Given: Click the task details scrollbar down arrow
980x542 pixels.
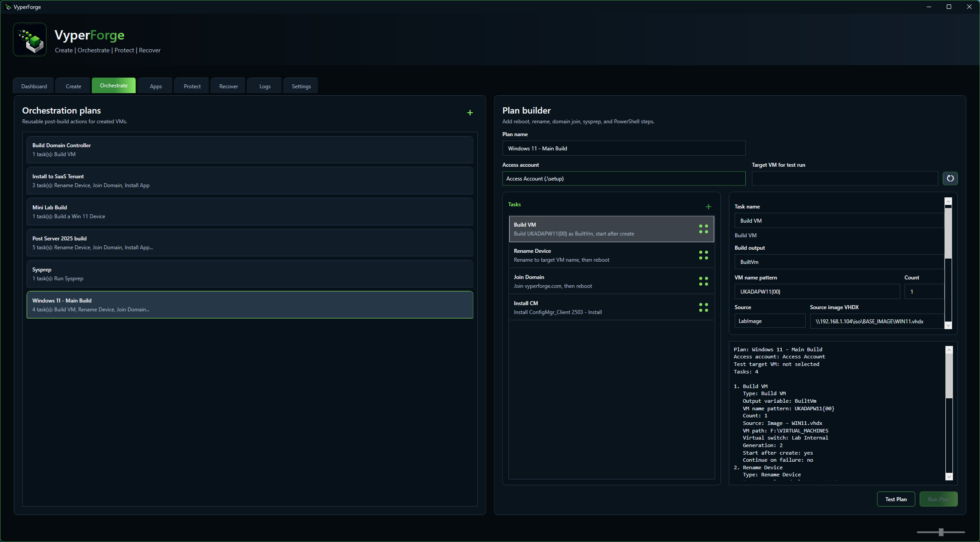Looking at the screenshot, I should tap(948, 325).
